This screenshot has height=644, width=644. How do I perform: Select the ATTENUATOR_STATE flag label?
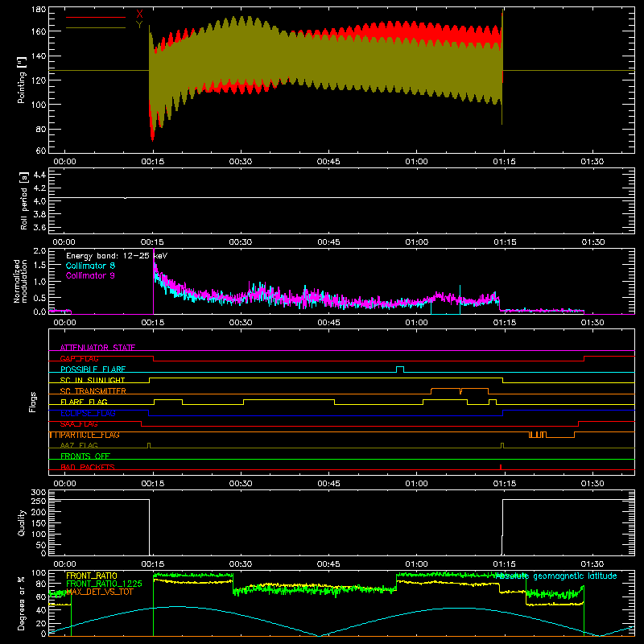click(97, 348)
